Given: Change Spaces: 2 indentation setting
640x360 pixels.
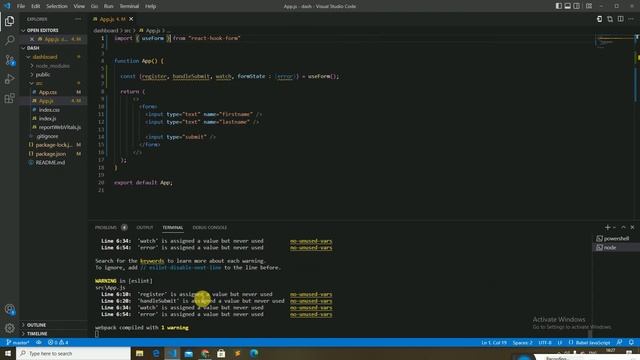Looking at the screenshot, I should (x=522, y=342).
